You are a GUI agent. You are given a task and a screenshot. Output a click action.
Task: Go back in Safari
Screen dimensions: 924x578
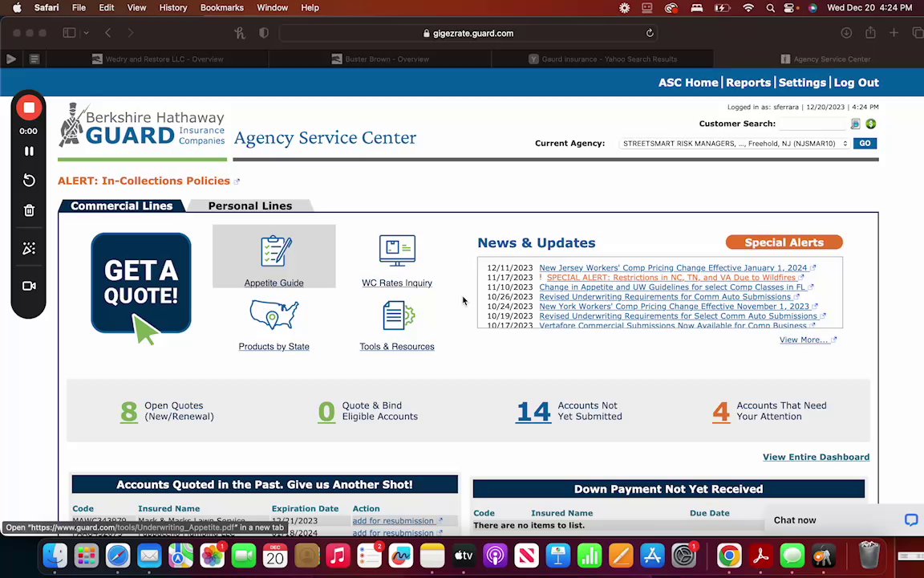[107, 33]
